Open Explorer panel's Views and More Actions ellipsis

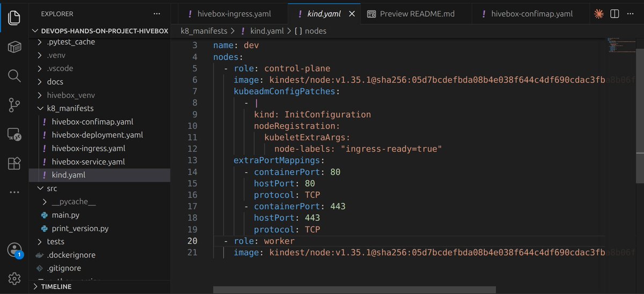point(156,13)
